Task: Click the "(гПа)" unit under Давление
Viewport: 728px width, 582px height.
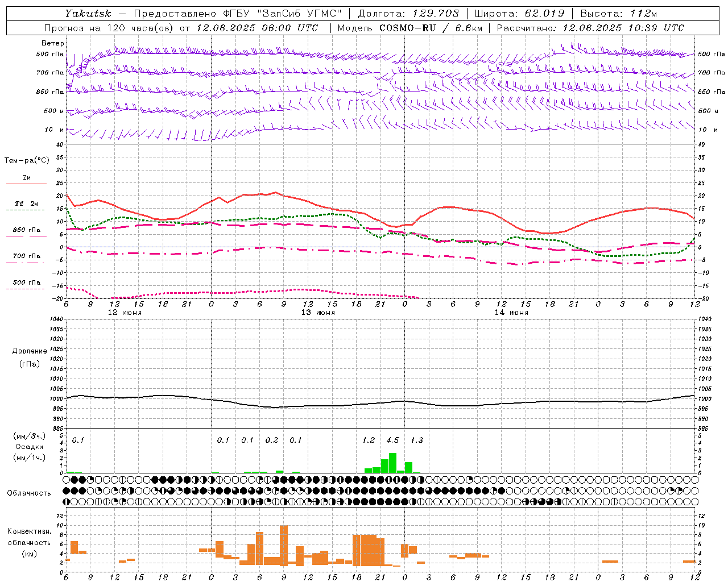Action: point(30,364)
